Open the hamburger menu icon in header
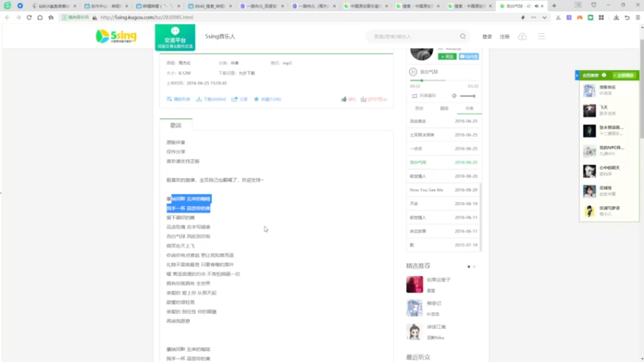The width and height of the screenshot is (644, 362). pyautogui.click(x=542, y=36)
